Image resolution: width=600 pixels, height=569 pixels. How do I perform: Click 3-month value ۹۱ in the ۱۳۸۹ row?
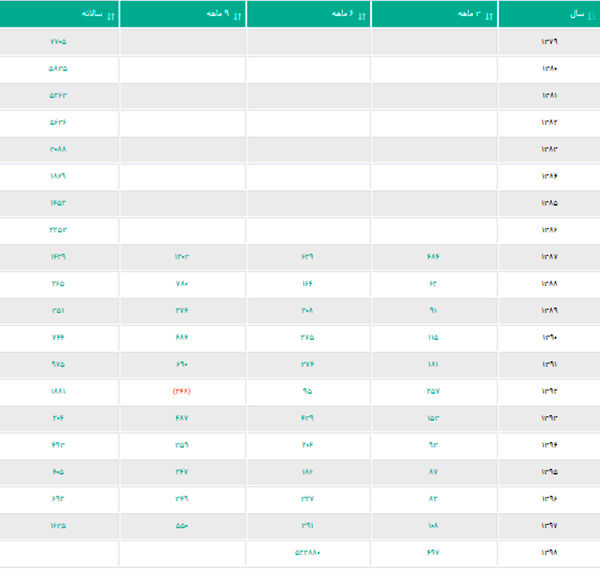pyautogui.click(x=433, y=310)
